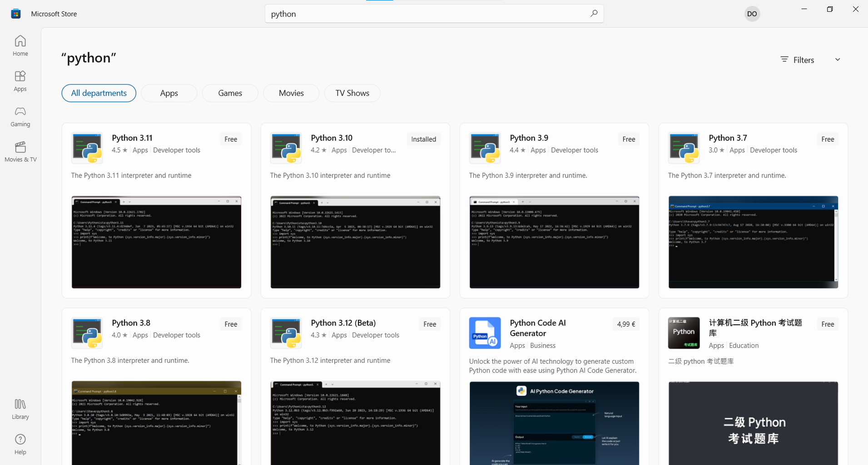The image size is (868, 465).
Task: Open the Filters panel
Action: 797,59
